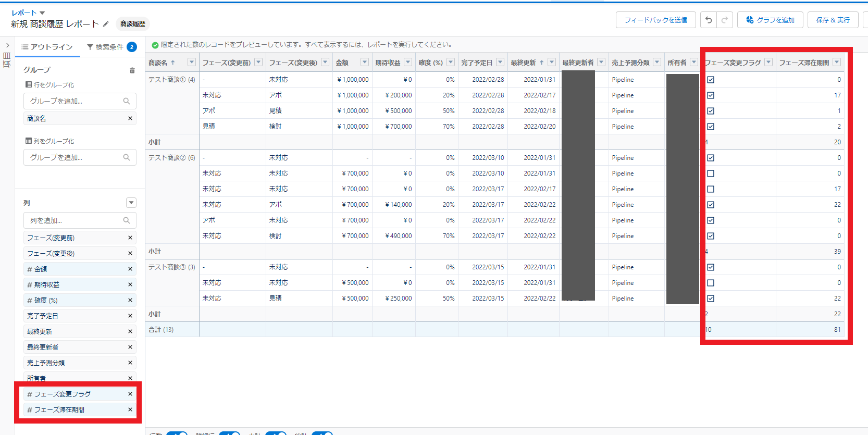Open 売上予測分類 column header dropdown
Viewport: 868px width, 435px height.
(x=657, y=62)
